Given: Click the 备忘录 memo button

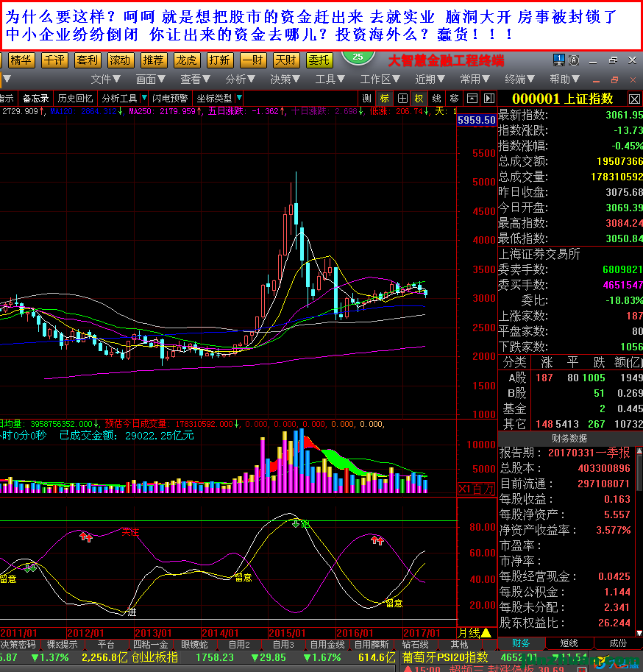Looking at the screenshot, I should (35, 99).
